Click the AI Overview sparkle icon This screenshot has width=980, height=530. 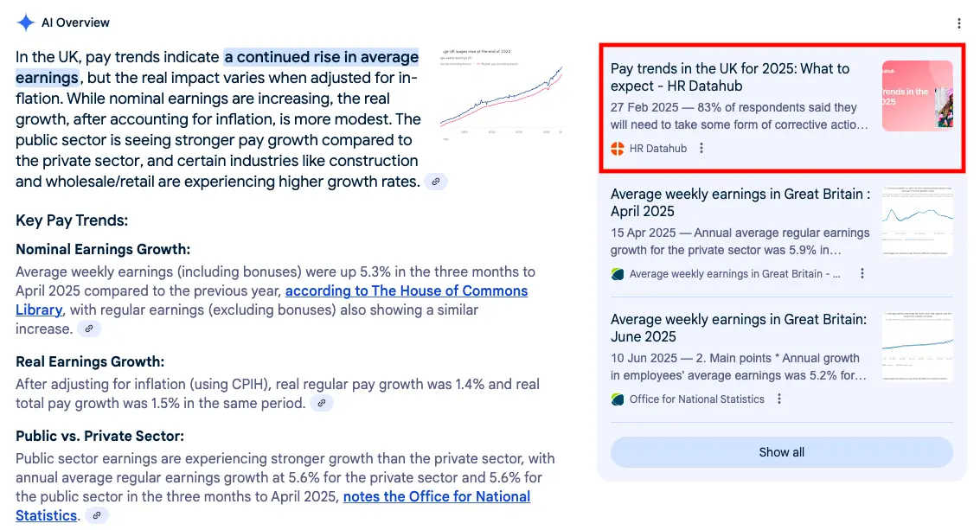pos(26,23)
